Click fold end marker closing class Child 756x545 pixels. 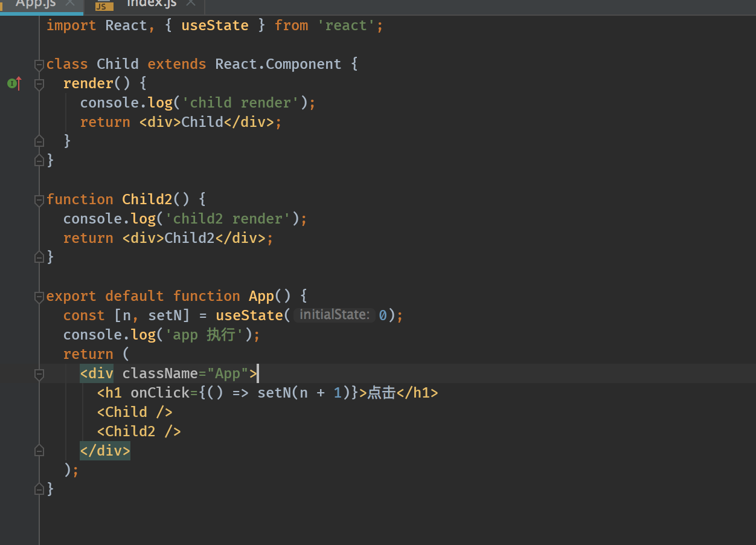coord(39,161)
